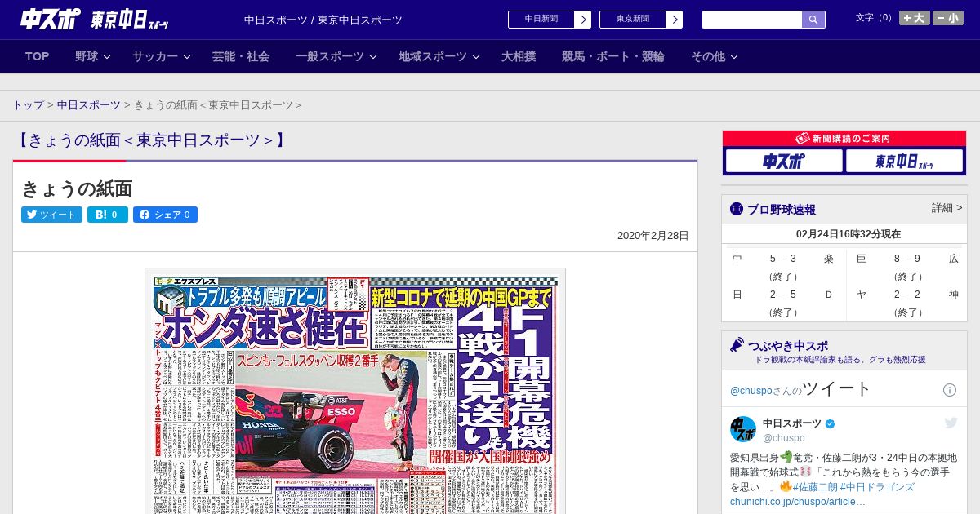Click the Facebook シェア button
This screenshot has width=980, height=514.
pyautogui.click(x=165, y=215)
